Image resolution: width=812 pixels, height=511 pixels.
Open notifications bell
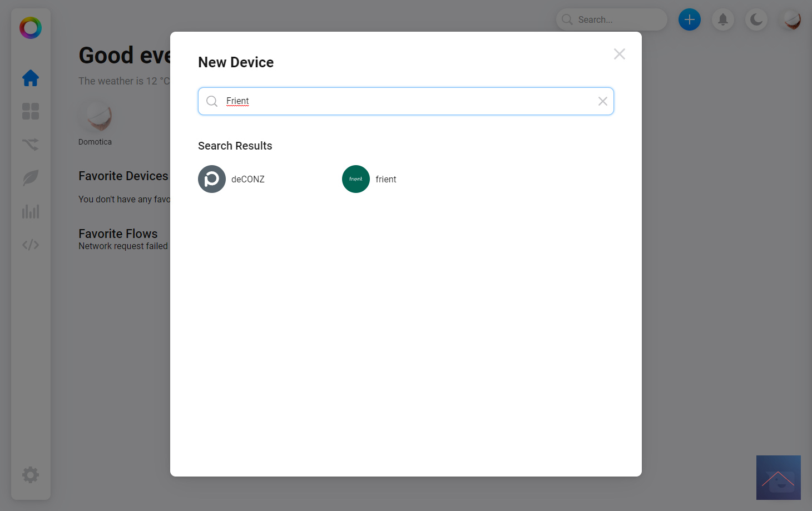pos(723,19)
